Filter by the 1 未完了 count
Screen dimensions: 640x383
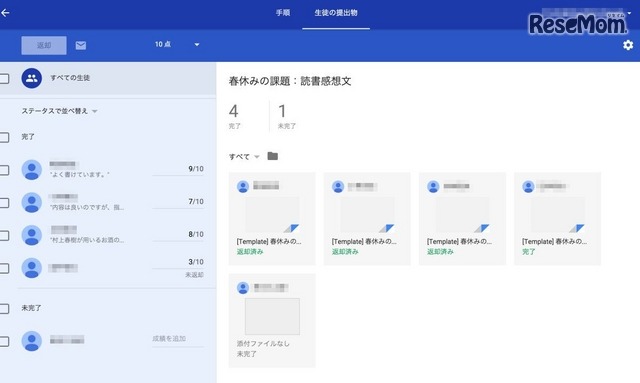tap(287, 116)
